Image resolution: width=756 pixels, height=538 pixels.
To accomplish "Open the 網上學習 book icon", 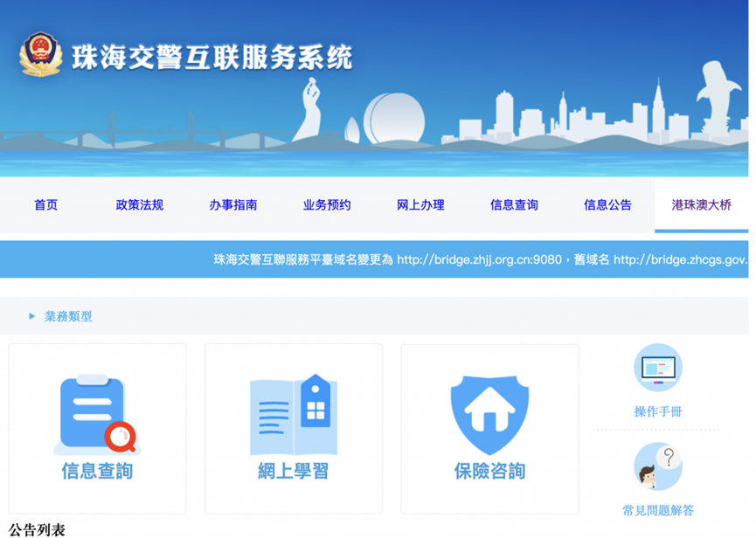I will [293, 415].
